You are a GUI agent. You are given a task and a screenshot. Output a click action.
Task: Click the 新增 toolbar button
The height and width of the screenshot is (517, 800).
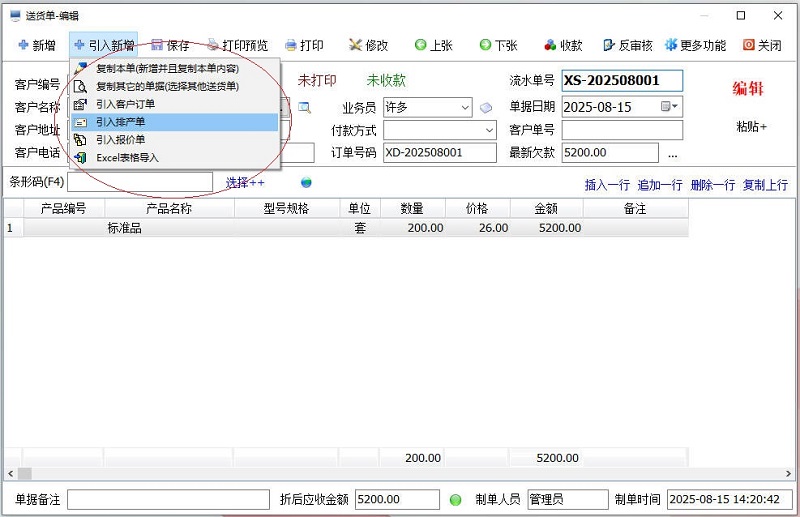(x=37, y=45)
